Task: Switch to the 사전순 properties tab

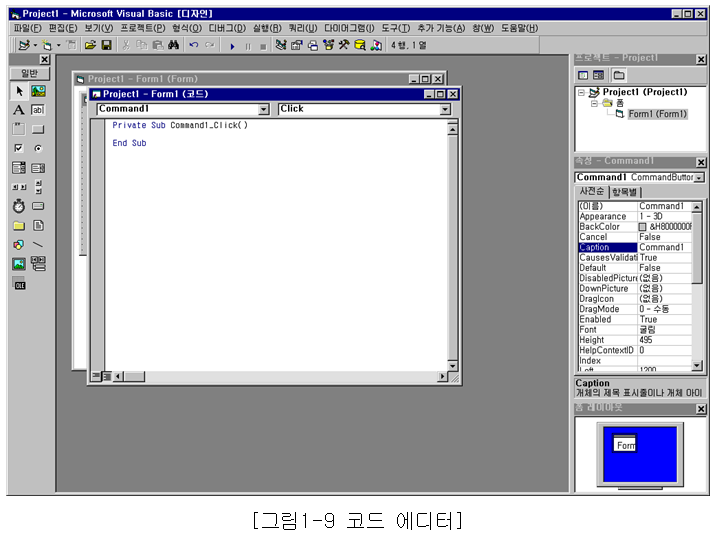Action: (592, 192)
